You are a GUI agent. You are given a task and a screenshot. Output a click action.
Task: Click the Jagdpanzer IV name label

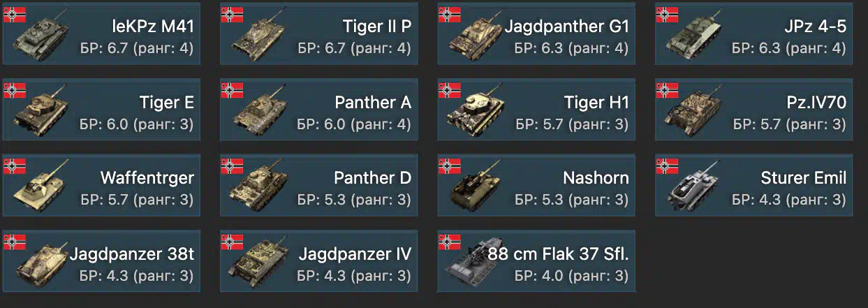coord(355,254)
